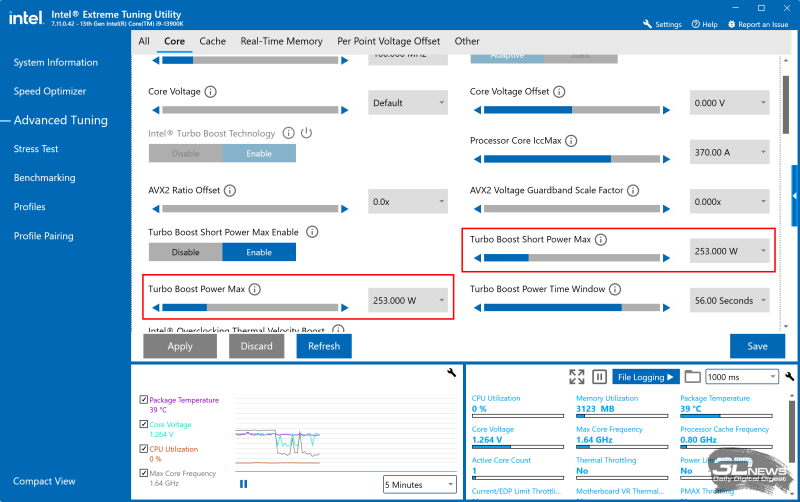Viewport: 800px width, 502px height.
Task: Open Settings in the title bar
Action: click(x=662, y=24)
